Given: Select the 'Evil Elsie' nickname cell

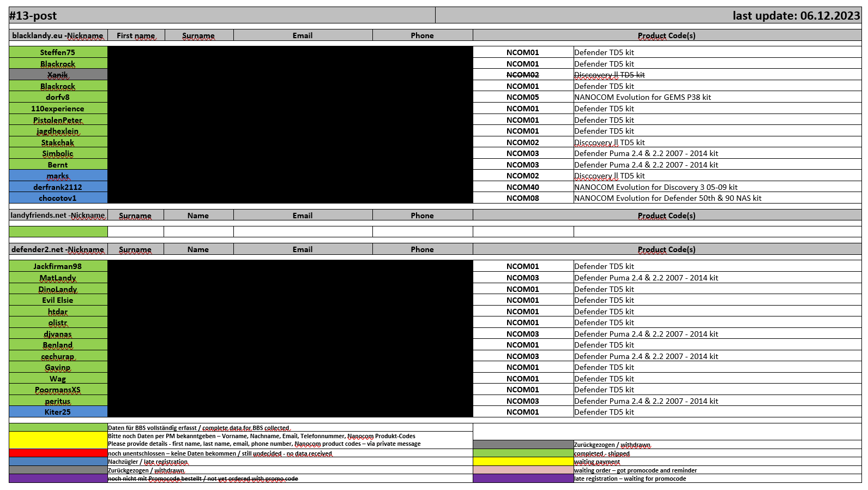Looking at the screenshot, I should [x=58, y=300].
